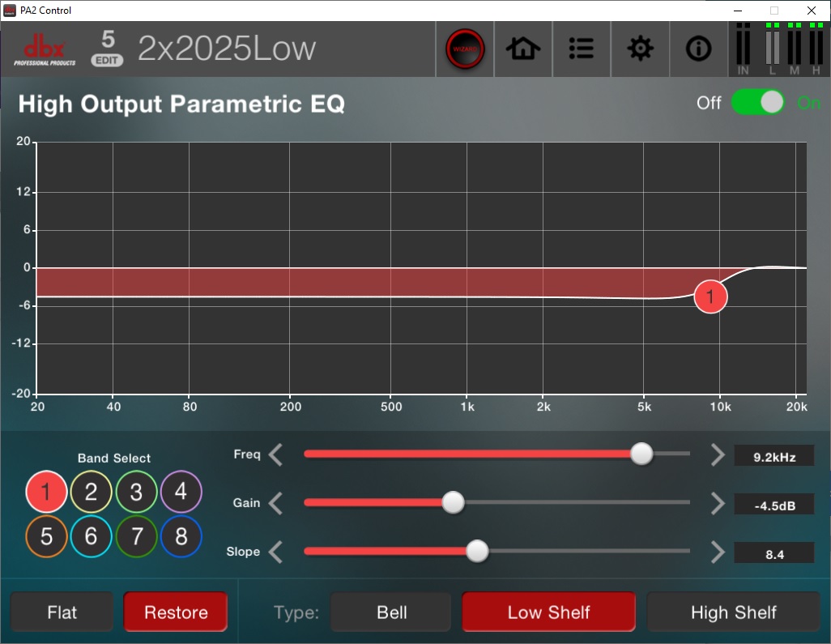This screenshot has width=831, height=644.
Task: Click the dbx Professional Products logo
Action: (45, 49)
